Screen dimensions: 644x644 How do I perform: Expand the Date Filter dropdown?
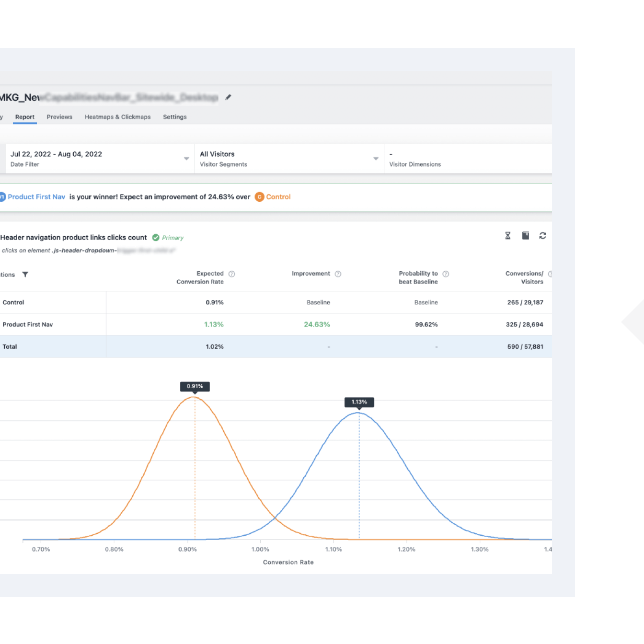coord(186,159)
